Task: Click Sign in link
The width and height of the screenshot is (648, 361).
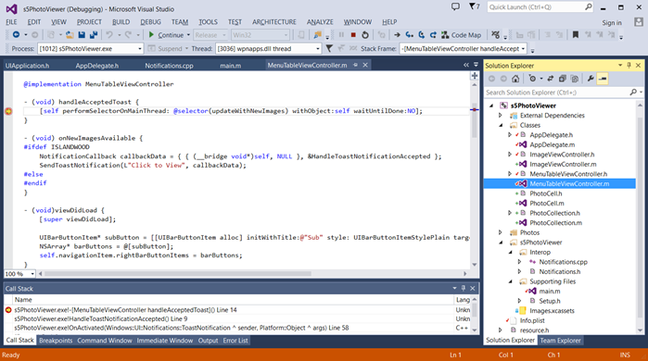Action: 612,23
